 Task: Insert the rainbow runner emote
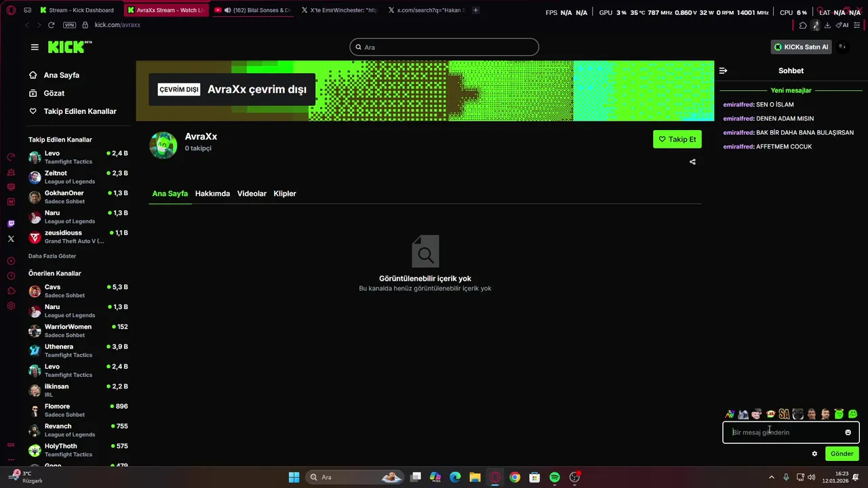click(730, 414)
